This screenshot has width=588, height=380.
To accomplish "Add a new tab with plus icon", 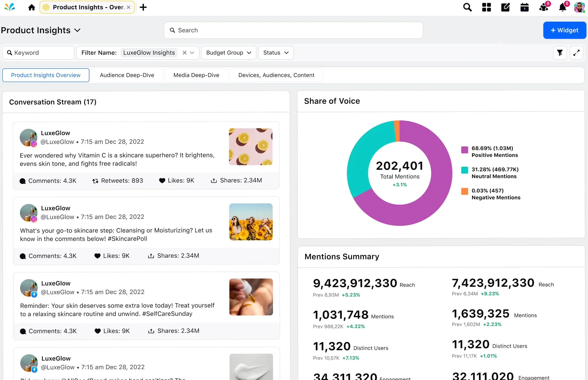I will pyautogui.click(x=143, y=7).
